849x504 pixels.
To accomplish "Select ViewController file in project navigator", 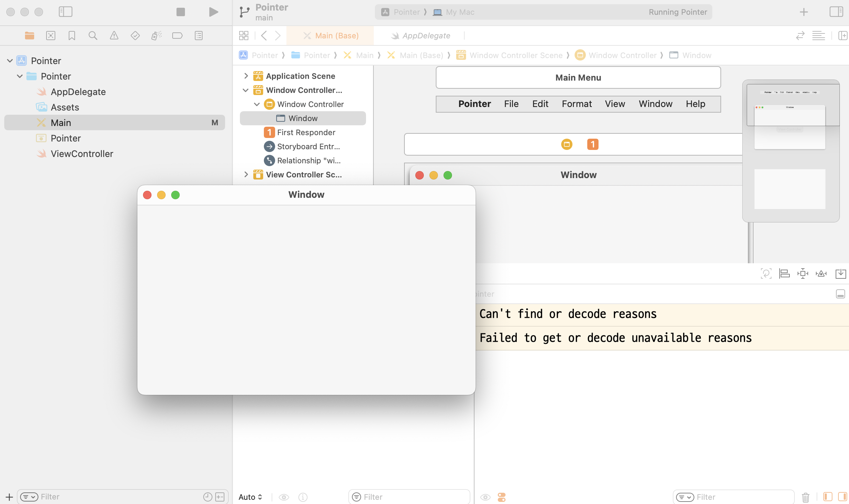I will 82,154.
